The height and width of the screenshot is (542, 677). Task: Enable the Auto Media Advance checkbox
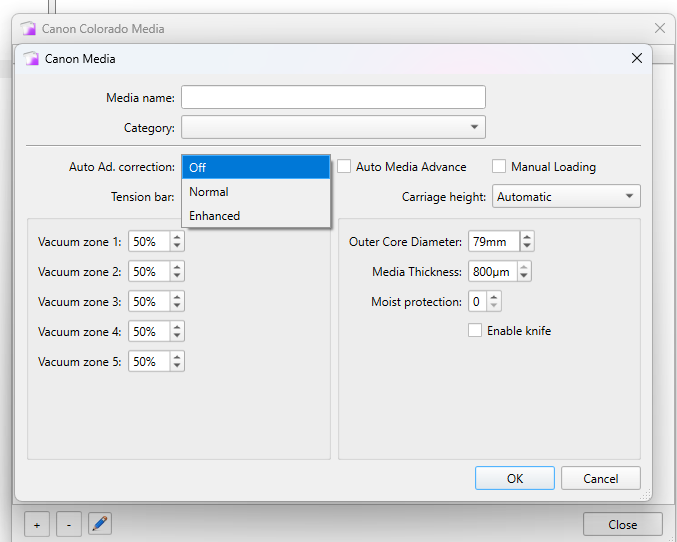[x=344, y=166]
